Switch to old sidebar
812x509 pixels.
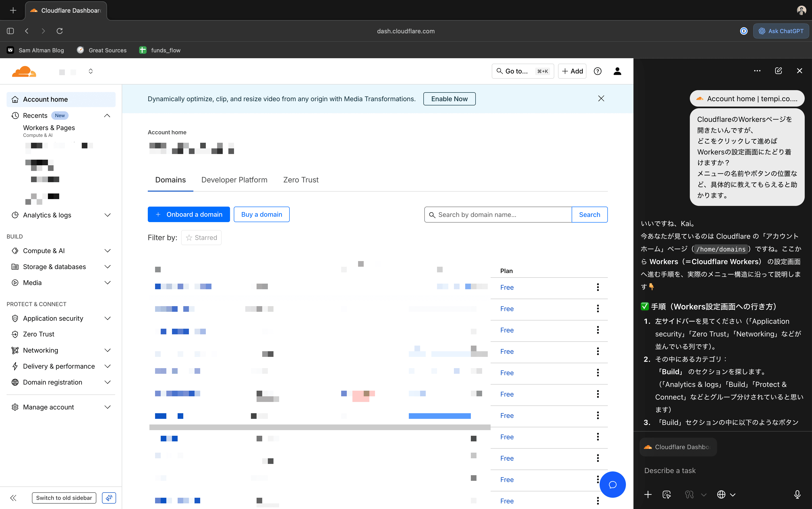pyautogui.click(x=64, y=498)
